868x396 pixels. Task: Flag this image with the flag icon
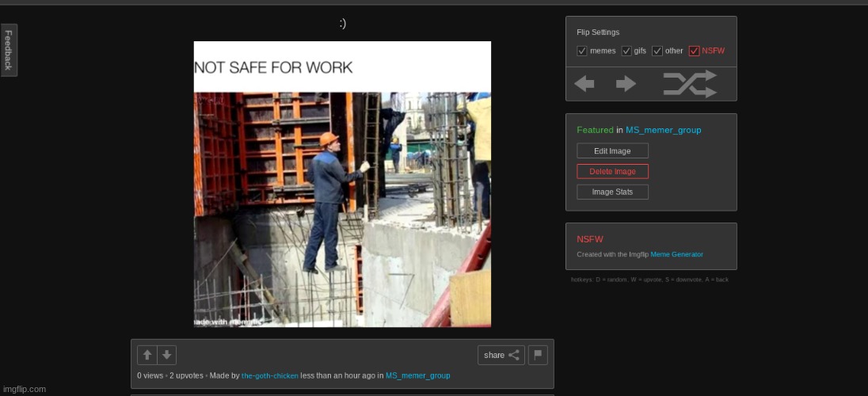[x=538, y=355]
